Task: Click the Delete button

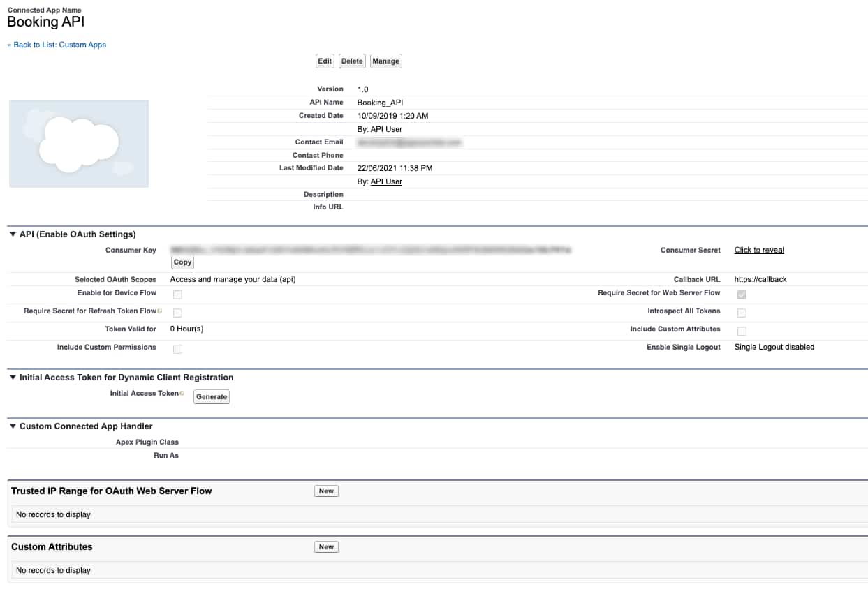Action: click(352, 61)
